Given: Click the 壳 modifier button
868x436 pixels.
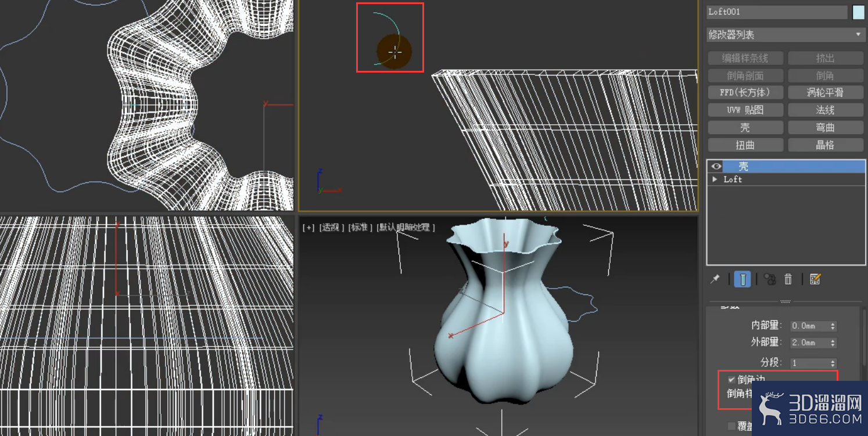Looking at the screenshot, I should pyautogui.click(x=745, y=127).
